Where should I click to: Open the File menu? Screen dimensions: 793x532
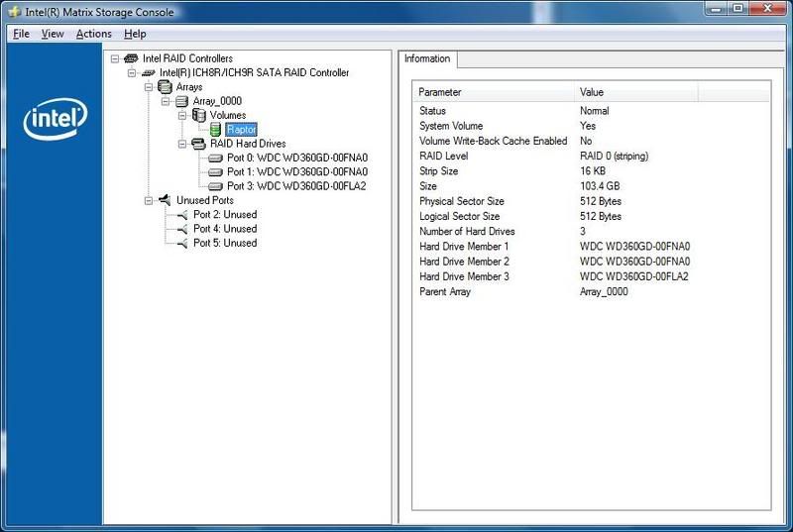click(21, 34)
